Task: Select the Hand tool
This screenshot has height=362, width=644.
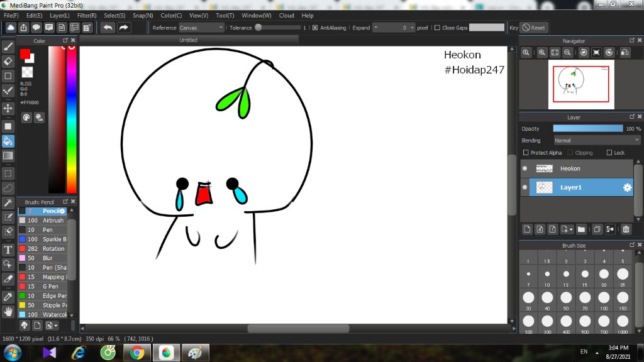Action: click(x=8, y=312)
